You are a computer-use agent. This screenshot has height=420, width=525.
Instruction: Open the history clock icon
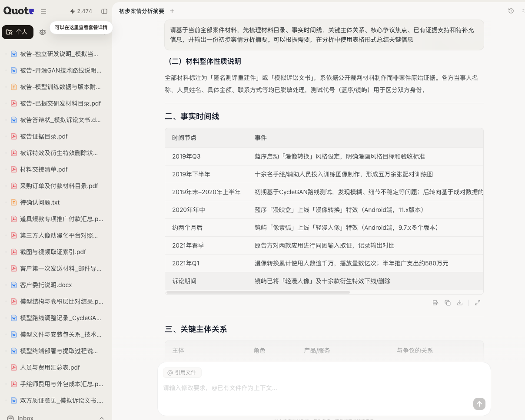(511, 11)
